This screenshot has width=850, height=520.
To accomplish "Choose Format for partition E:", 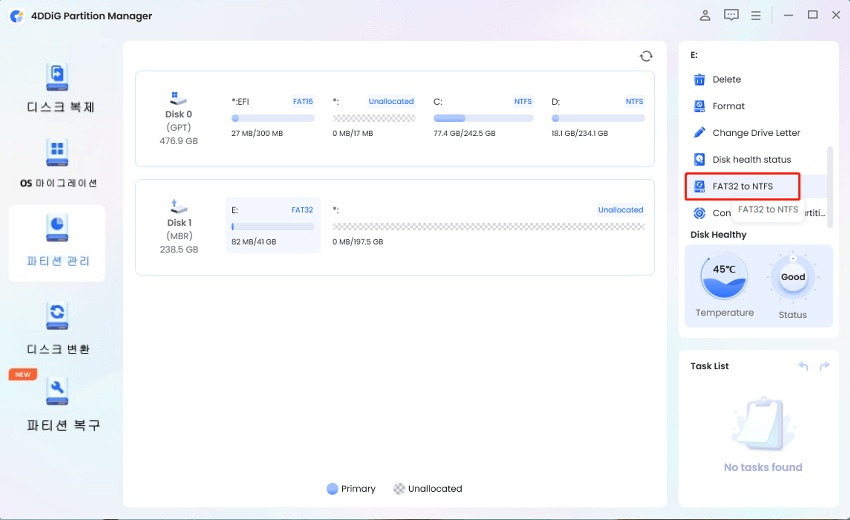I will (x=728, y=106).
